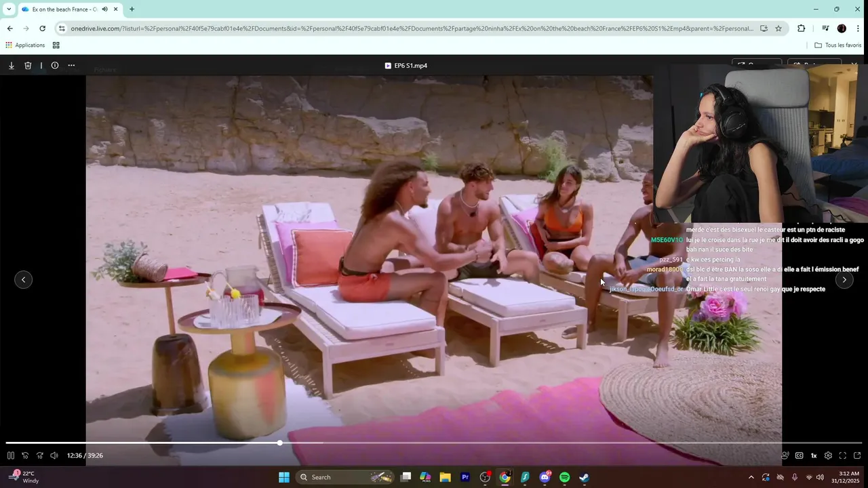Open a new browser tab
Screen dimensions: 868x488
click(x=132, y=9)
